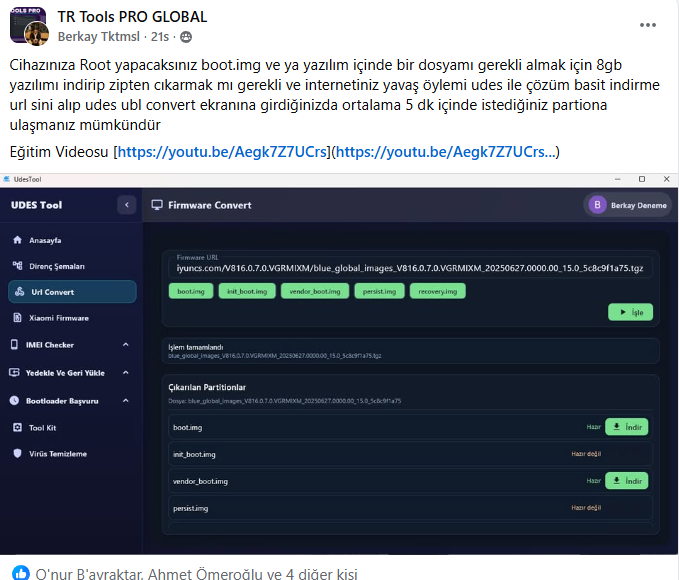Screen dimensions: 679x580
Task: Expand the IMEI Checker section
Action: pos(126,345)
